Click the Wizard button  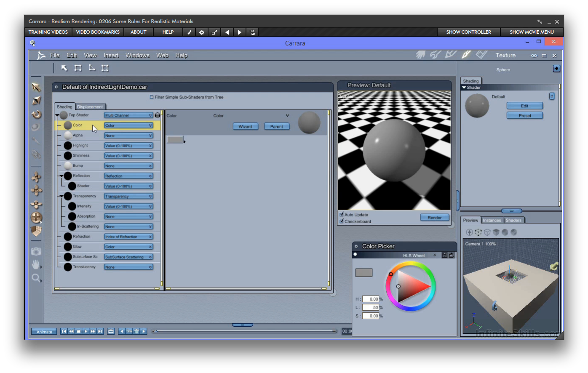(245, 126)
